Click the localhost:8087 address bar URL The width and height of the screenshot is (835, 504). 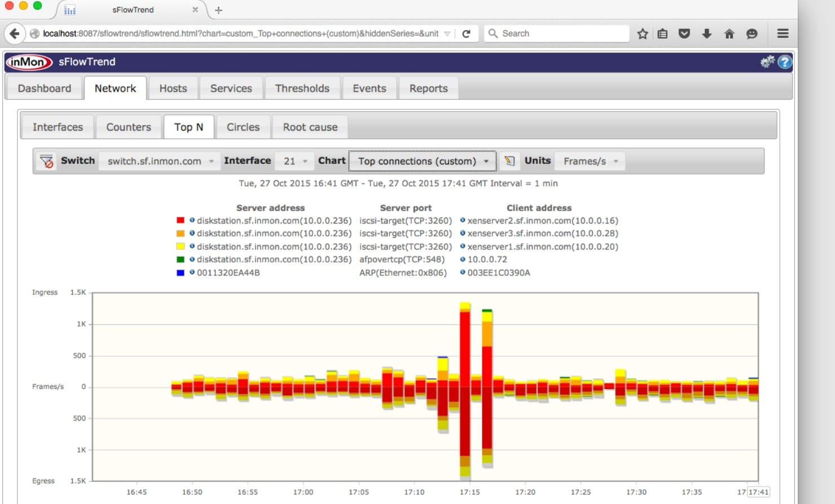point(241,34)
